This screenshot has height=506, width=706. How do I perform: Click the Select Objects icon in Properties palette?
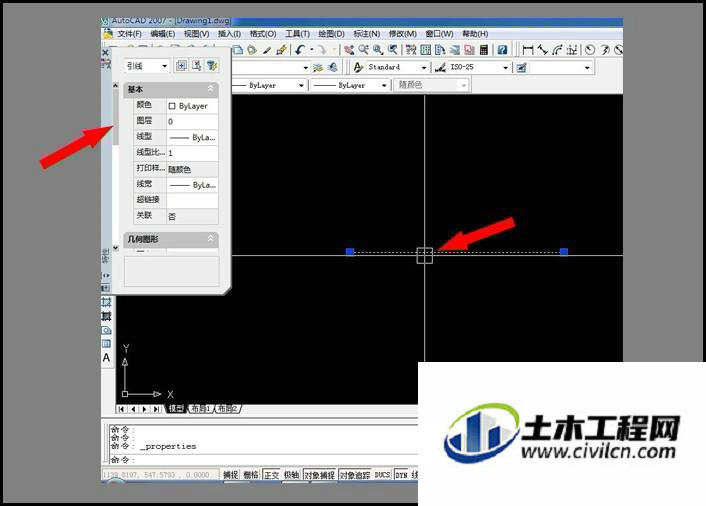(197, 66)
